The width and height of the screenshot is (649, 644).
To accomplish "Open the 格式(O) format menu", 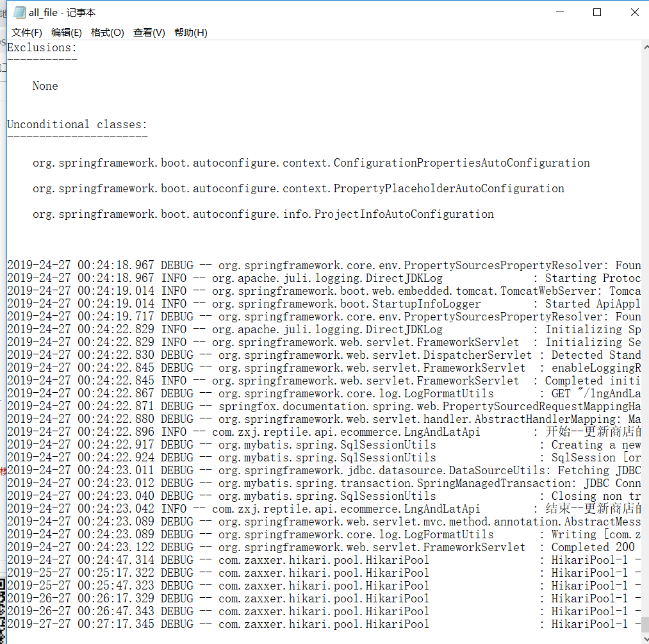I will [106, 32].
